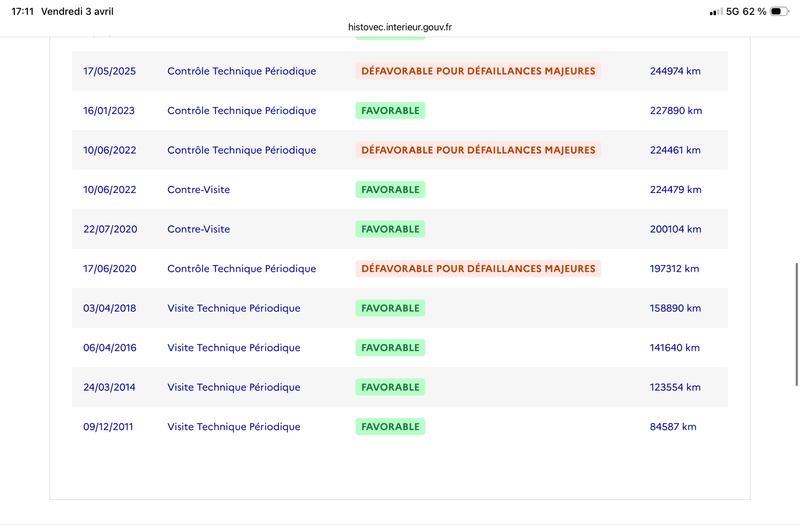
Task: Click Défavorable badge at 224461 km row
Action: tap(478, 150)
